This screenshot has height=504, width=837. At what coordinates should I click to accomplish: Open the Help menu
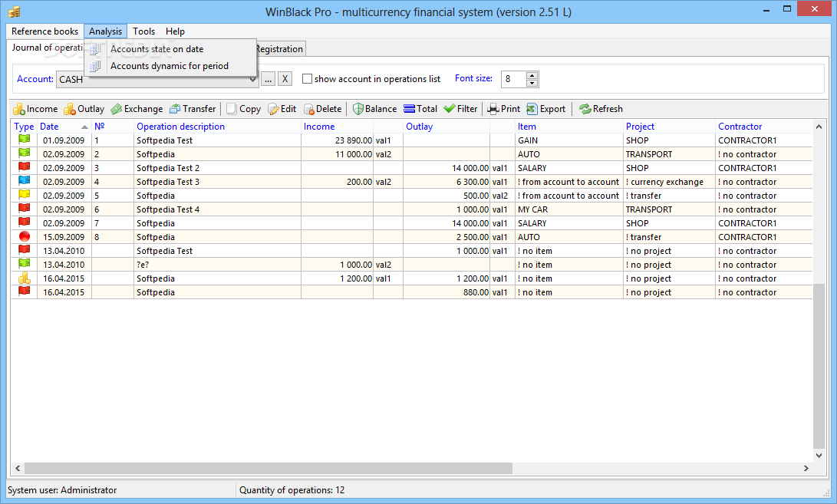[175, 31]
